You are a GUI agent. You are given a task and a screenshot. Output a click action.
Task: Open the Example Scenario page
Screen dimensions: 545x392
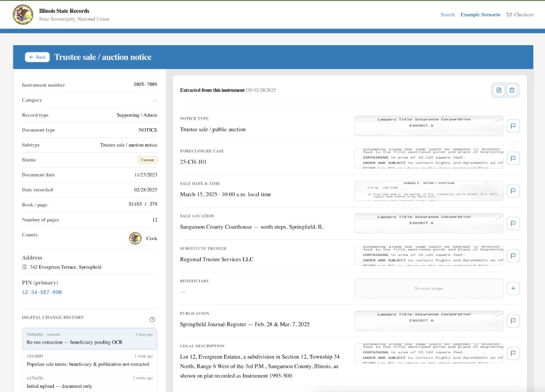(480, 15)
